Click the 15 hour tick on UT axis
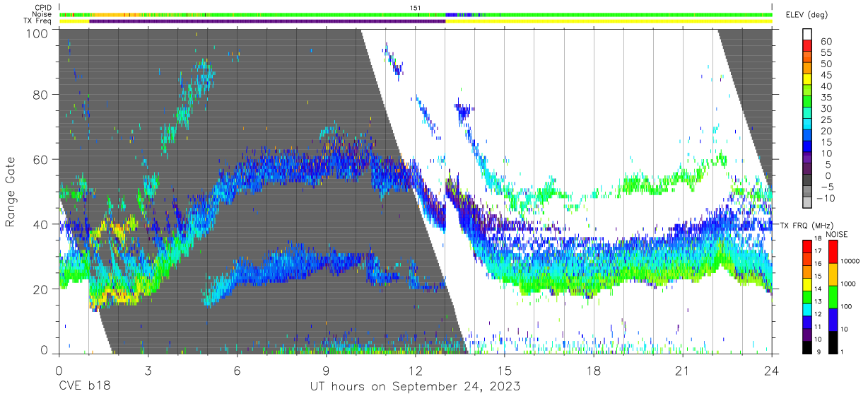868x401 pixels. click(x=504, y=370)
